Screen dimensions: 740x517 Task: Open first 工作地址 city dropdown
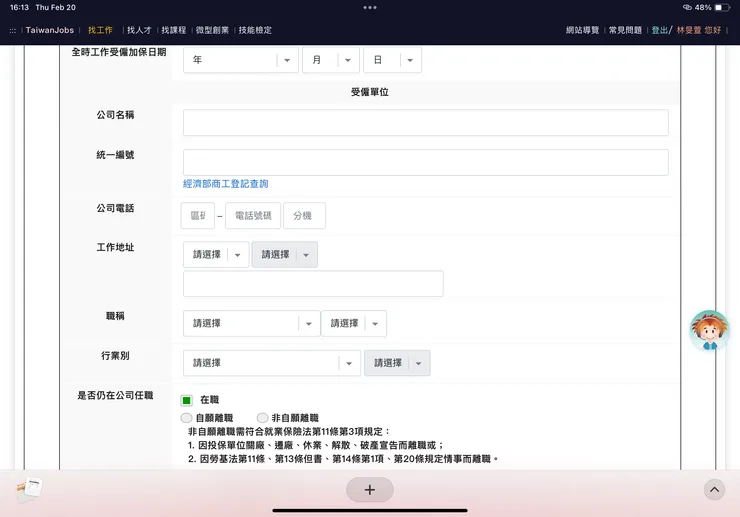[216, 255]
